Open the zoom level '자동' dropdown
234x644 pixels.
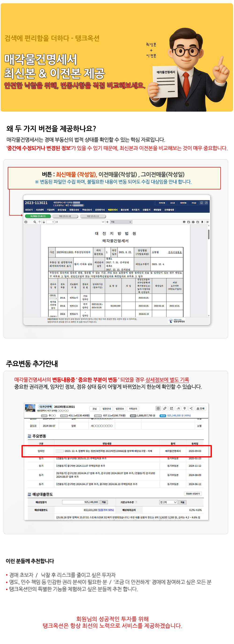[x=121, y=222]
